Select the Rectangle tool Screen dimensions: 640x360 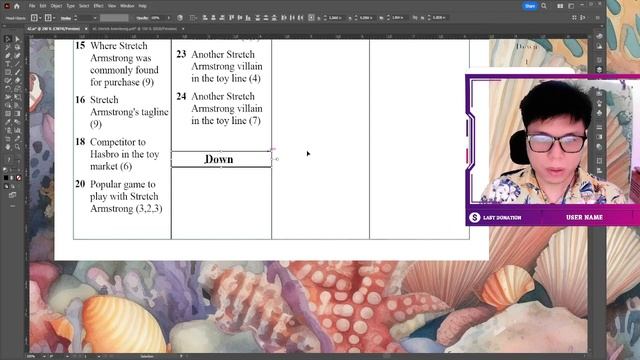click(x=8, y=72)
